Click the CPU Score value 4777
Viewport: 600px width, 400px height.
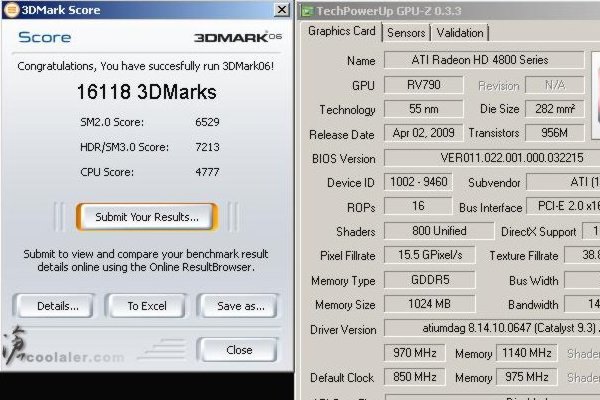207,172
